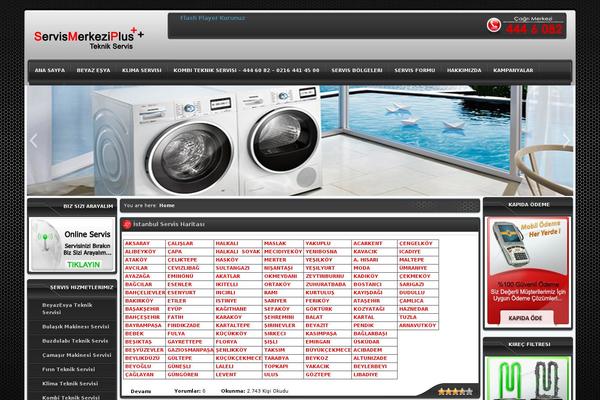Select MECİDİYEKÖY district link
Viewport: 600px width, 400px height.
click(x=283, y=252)
